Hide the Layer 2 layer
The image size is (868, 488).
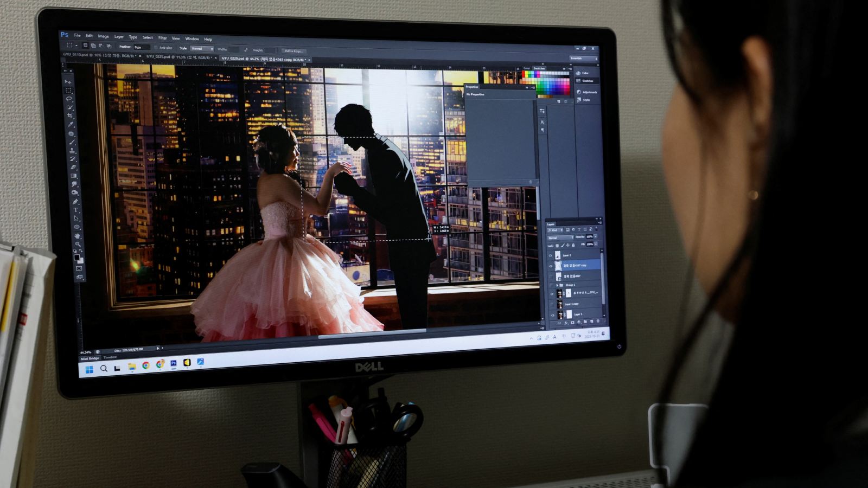coord(551,255)
